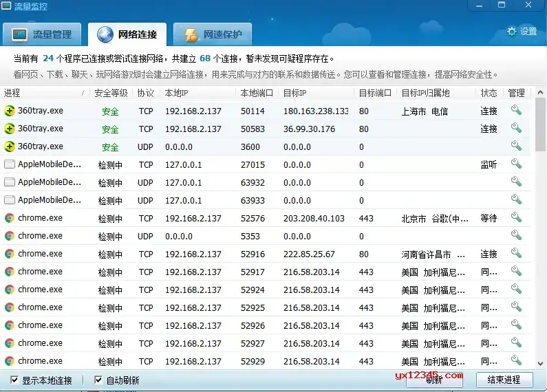Click the vertical scrollbar thumb
547x392 pixels.
(x=540, y=124)
